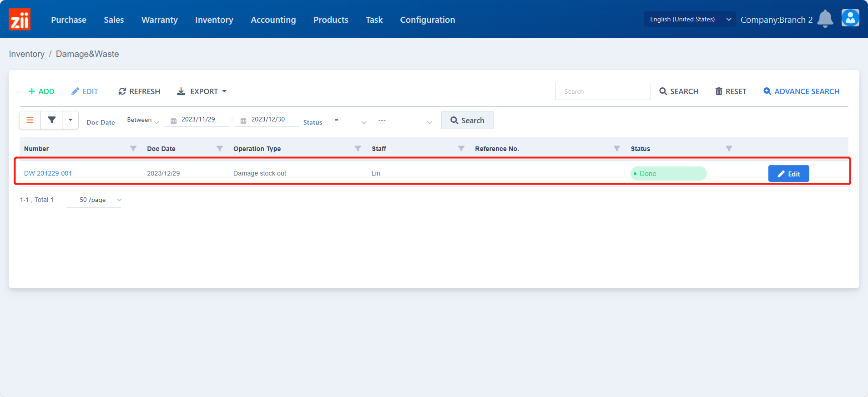The height and width of the screenshot is (397, 868).
Task: Click the top Search text field
Action: 603,91
